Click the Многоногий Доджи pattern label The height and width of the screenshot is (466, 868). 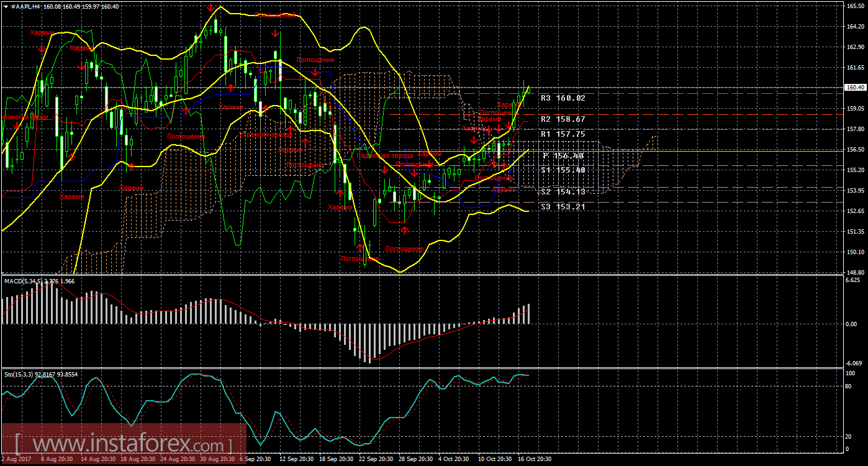(x=25, y=117)
